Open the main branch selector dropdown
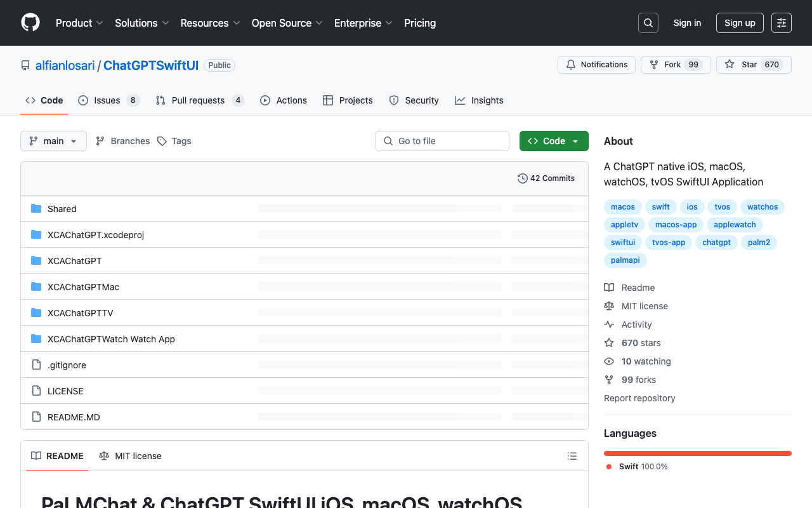 coord(53,141)
